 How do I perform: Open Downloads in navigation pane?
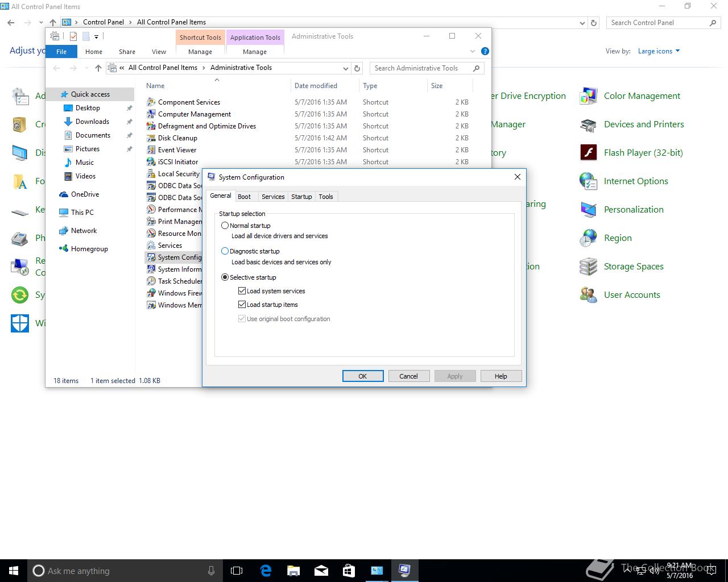click(92, 122)
